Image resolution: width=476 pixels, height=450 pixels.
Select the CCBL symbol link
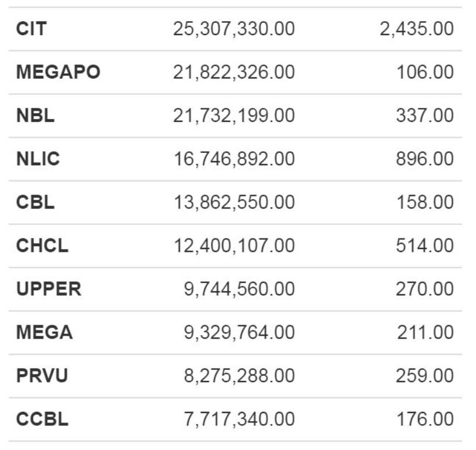point(42,419)
